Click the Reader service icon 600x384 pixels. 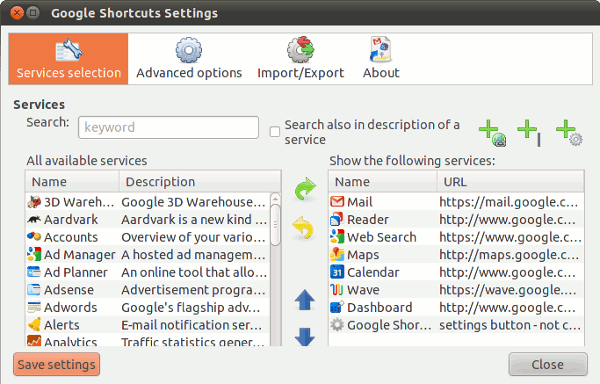point(337,219)
